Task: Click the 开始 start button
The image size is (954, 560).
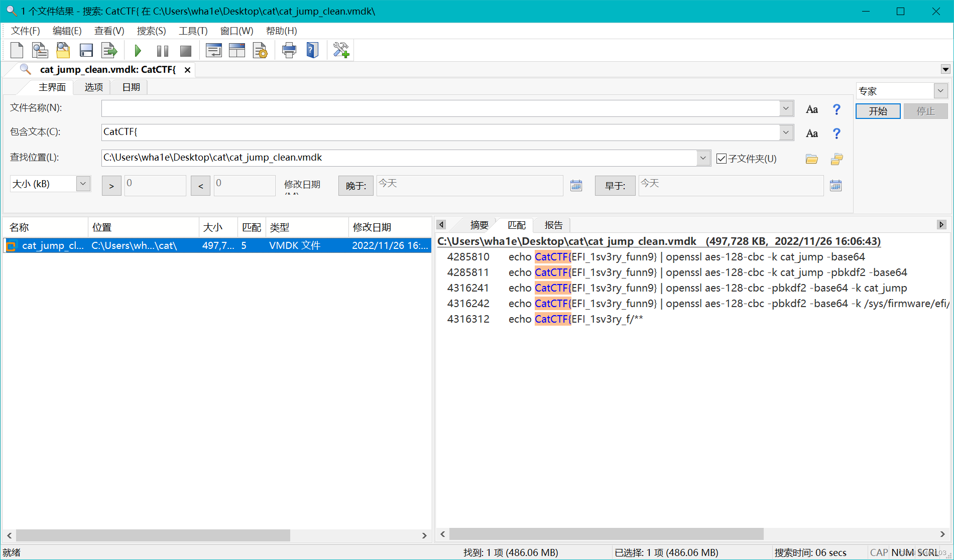Action: [x=878, y=111]
